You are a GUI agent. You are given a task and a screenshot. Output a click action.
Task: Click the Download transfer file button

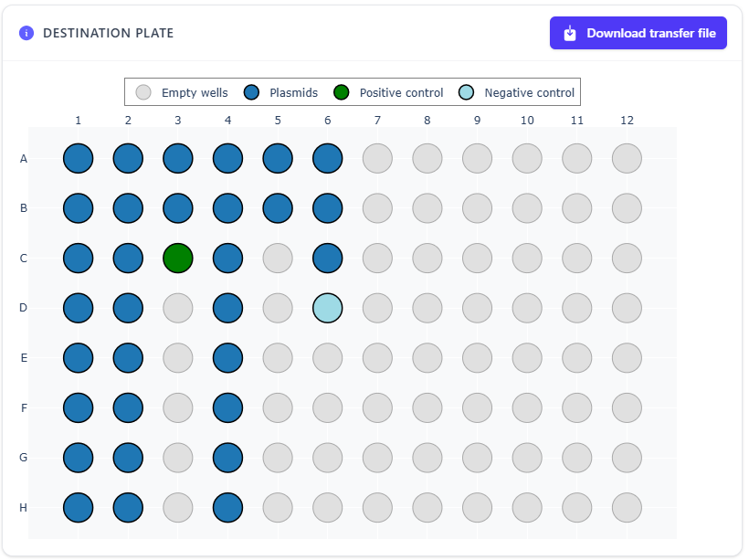(638, 32)
